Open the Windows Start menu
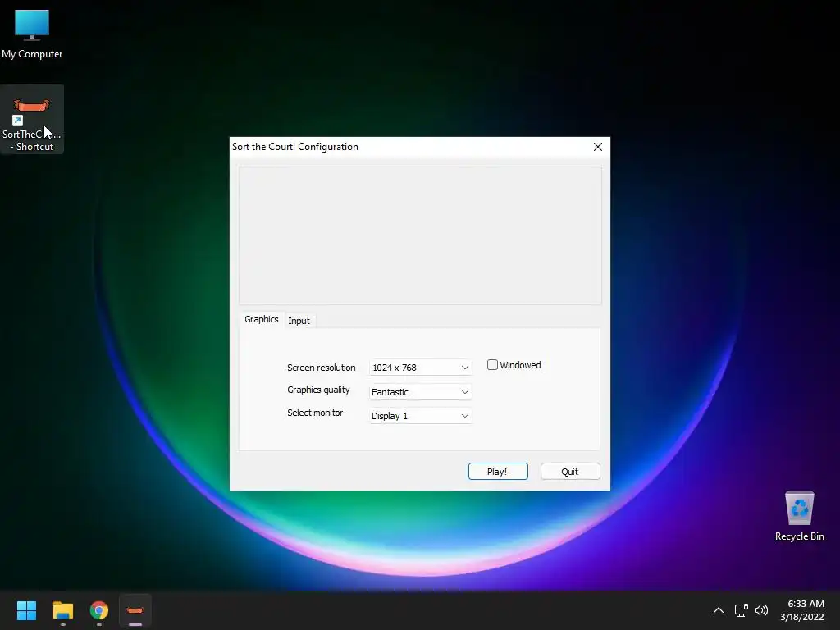 26,610
